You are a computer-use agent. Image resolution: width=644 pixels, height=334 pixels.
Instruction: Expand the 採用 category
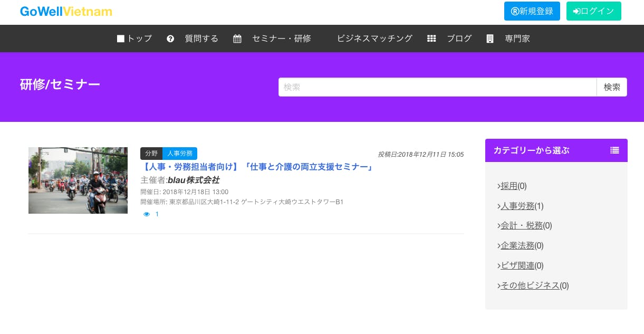509,186
